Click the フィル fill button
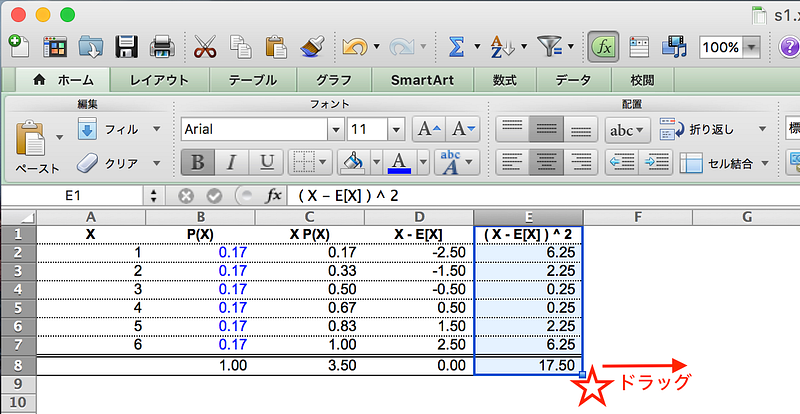Screen dimensions: 800x414 (110, 129)
